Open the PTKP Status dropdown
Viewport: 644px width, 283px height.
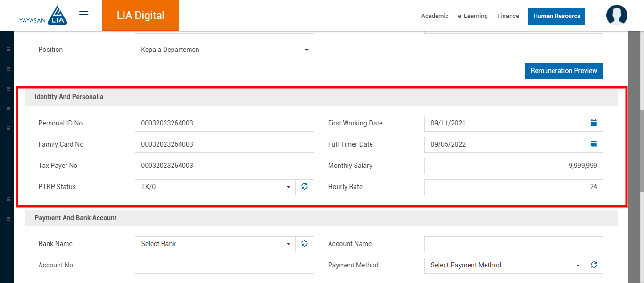click(215, 187)
